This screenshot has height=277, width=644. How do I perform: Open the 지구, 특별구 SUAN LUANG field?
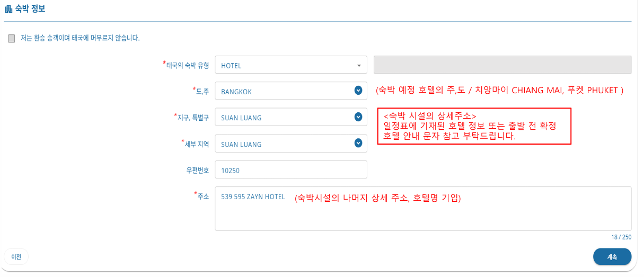pos(291,118)
